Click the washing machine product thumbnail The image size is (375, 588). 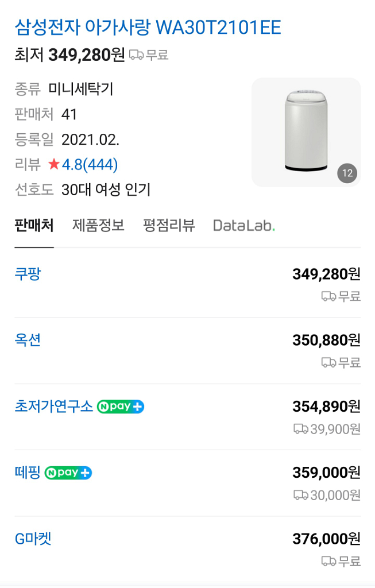click(x=306, y=132)
